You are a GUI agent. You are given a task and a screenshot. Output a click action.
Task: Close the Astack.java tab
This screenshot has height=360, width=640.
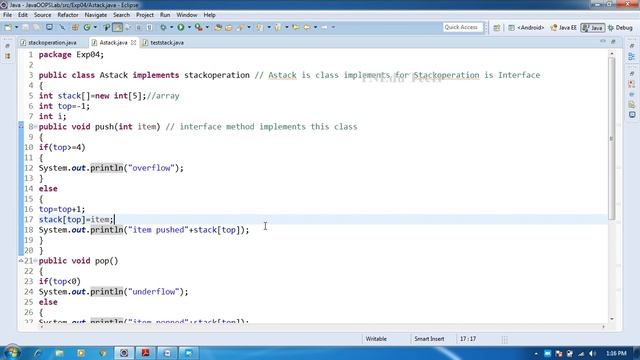point(133,42)
